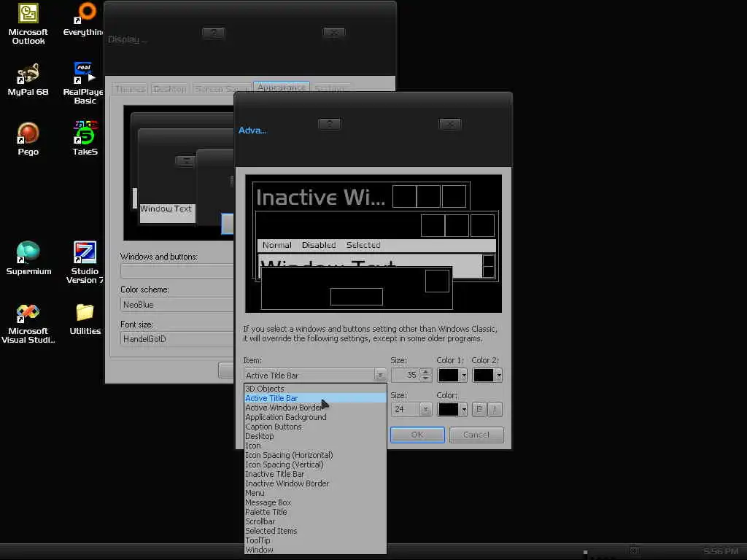Pick the Selected Items entry
747x560 pixels.
(x=315, y=531)
